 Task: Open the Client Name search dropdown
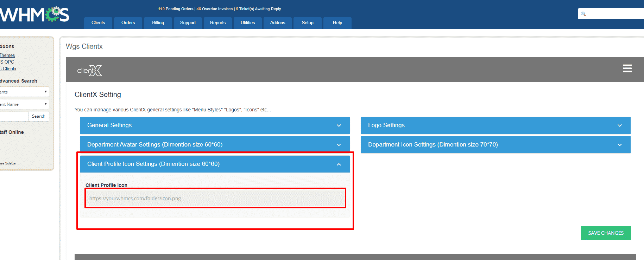tap(24, 104)
